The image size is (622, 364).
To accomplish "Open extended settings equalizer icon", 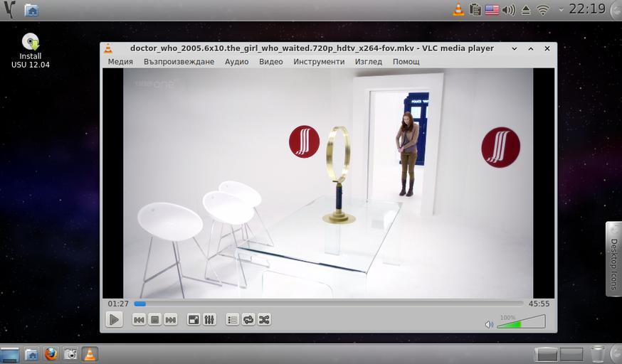I will [x=209, y=320].
